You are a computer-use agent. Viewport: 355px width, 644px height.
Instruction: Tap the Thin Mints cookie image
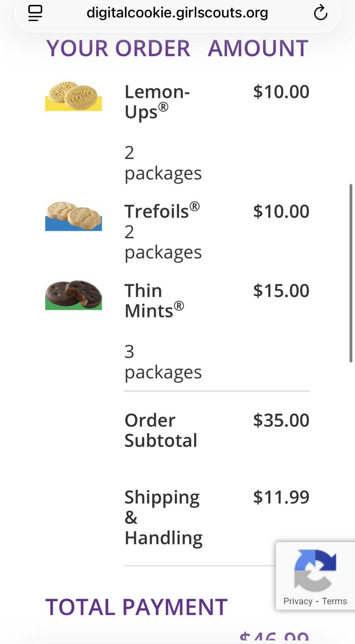tap(73, 295)
